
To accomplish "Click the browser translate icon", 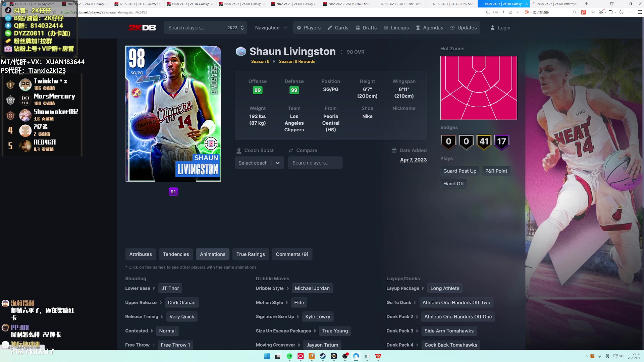I will [x=584, y=12].
